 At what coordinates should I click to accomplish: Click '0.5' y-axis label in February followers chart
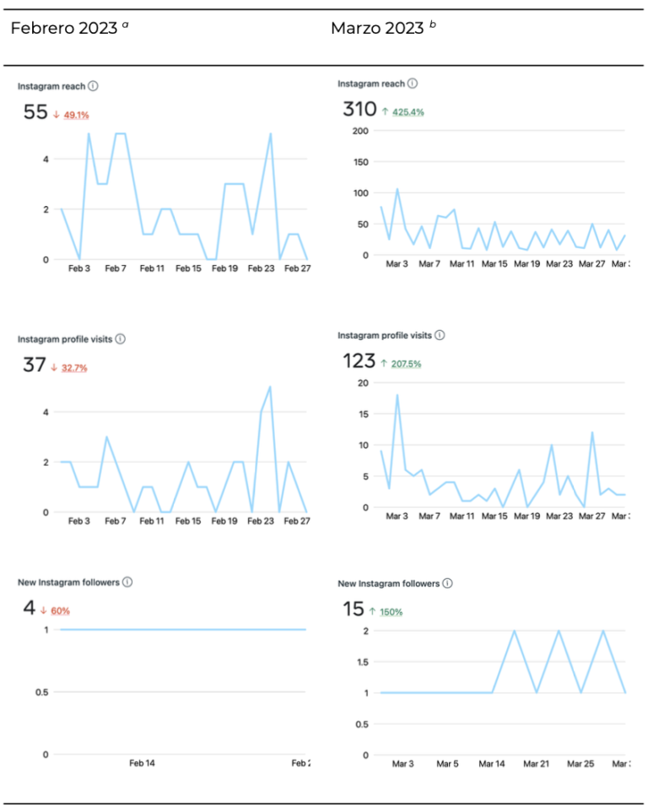(x=42, y=692)
